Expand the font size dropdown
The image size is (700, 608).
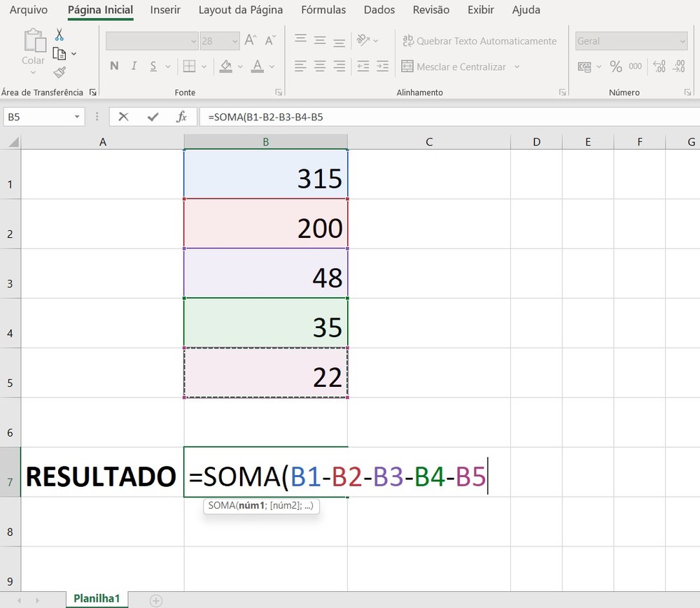tap(234, 41)
